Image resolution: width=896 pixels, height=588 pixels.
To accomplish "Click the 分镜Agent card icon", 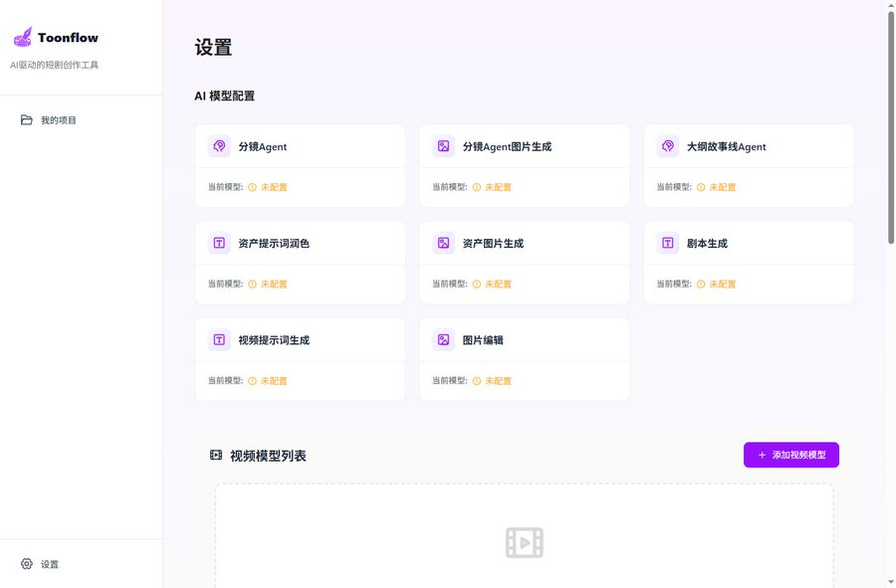I will click(x=219, y=146).
